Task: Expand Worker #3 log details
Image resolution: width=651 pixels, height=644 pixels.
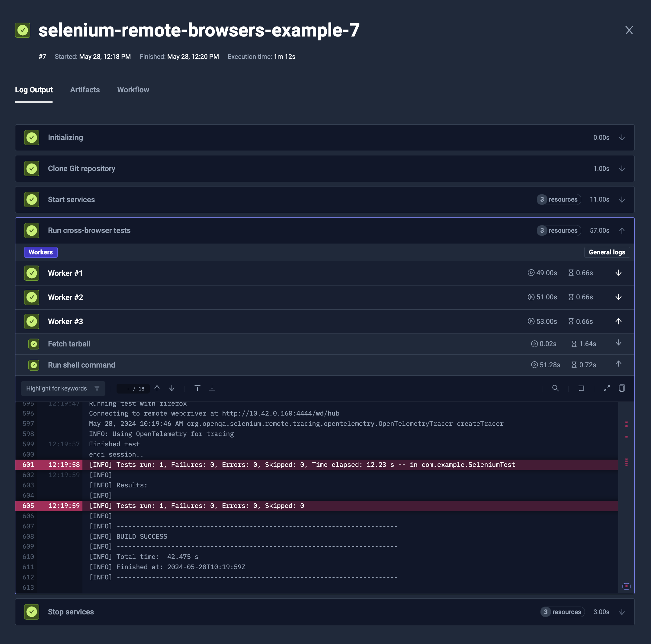Action: (618, 321)
